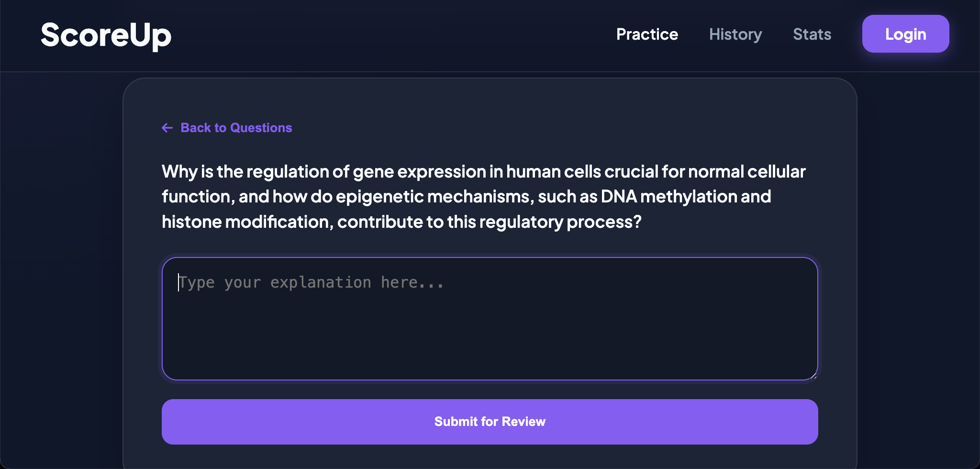
Task: Click the left arrow icon beside Back to Questions
Action: pos(167,128)
